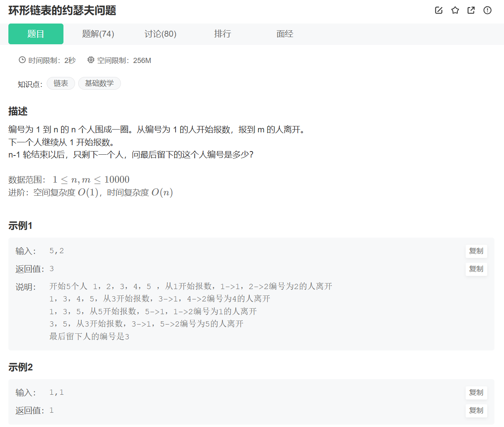Switch to the 题目 tab
The width and height of the screenshot is (504, 427).
point(36,34)
